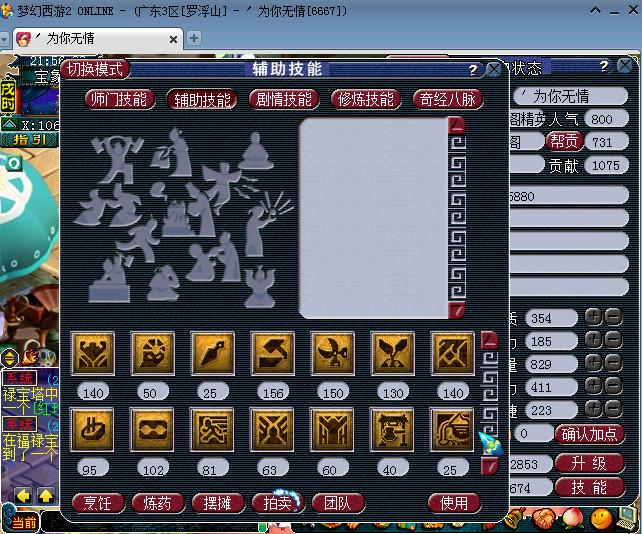Click the 摆摊 button
This screenshot has width=642, height=534.
[218, 503]
